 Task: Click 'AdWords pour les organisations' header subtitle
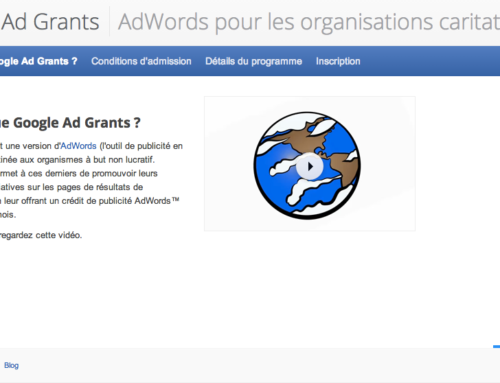(309, 22)
